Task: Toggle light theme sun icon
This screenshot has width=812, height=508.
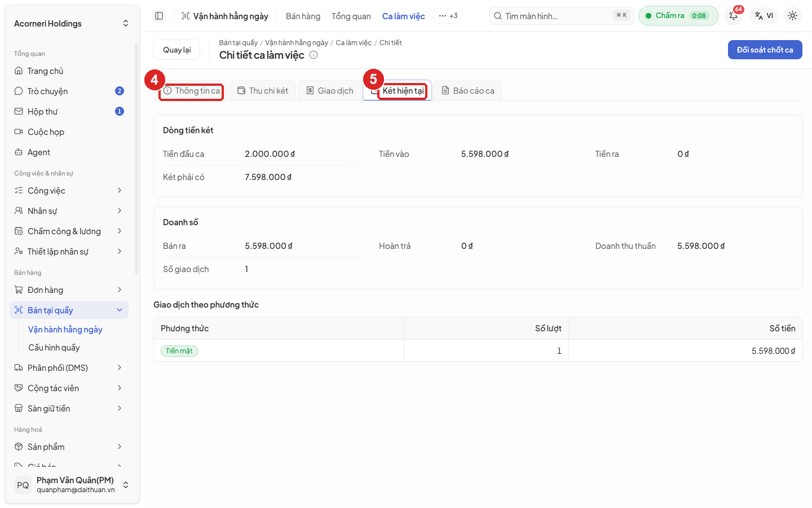Action: click(x=792, y=16)
